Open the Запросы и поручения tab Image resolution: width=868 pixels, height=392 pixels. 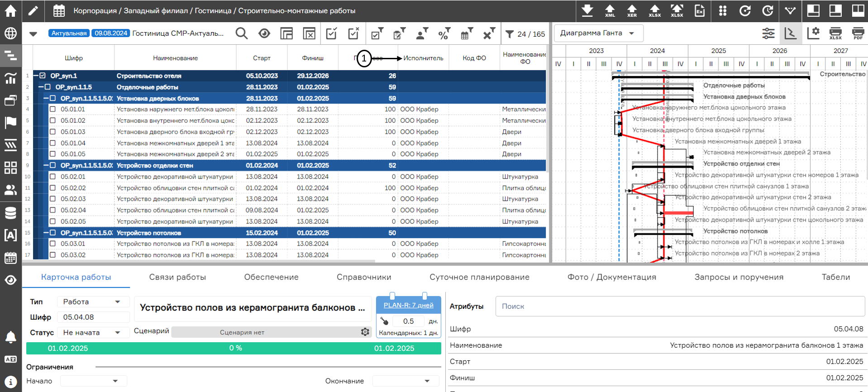point(739,277)
